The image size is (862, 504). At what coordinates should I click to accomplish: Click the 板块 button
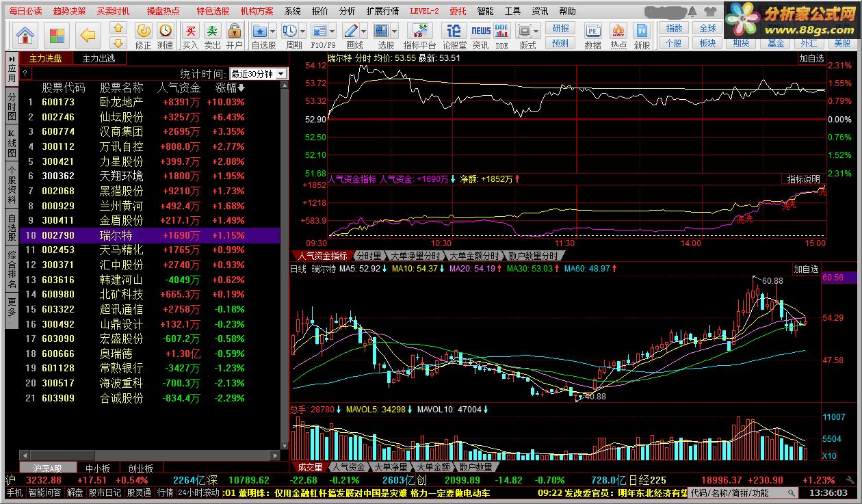pos(707,43)
